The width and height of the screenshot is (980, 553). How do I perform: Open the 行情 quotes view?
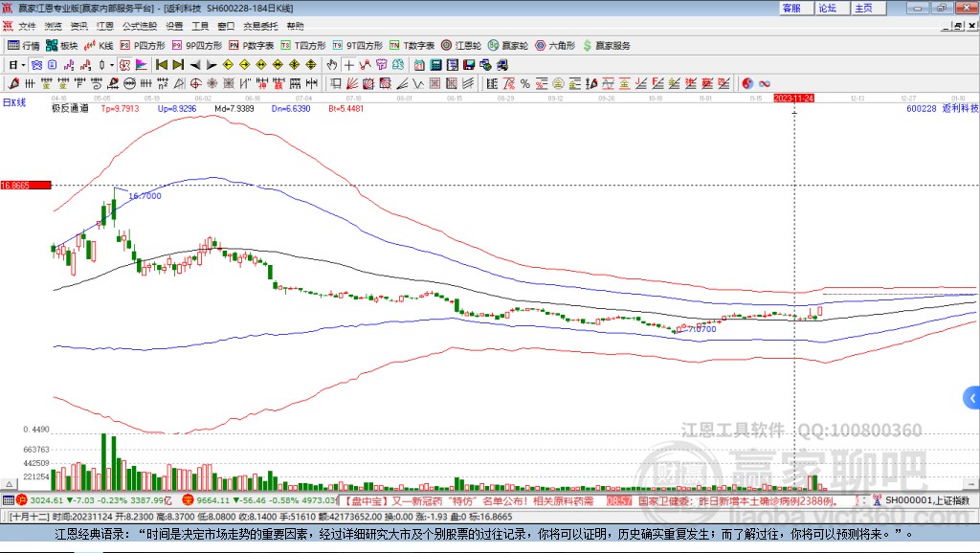coord(23,46)
